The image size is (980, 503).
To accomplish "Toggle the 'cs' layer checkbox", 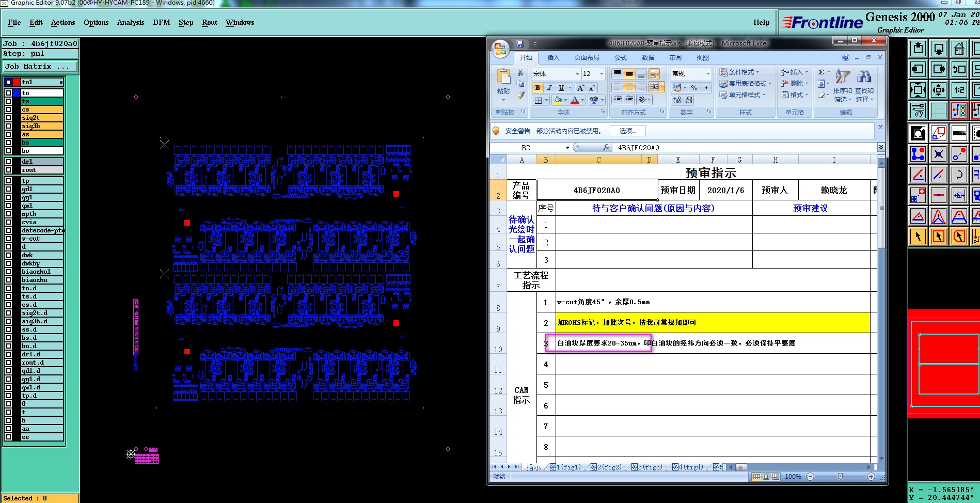I will tap(8, 109).
